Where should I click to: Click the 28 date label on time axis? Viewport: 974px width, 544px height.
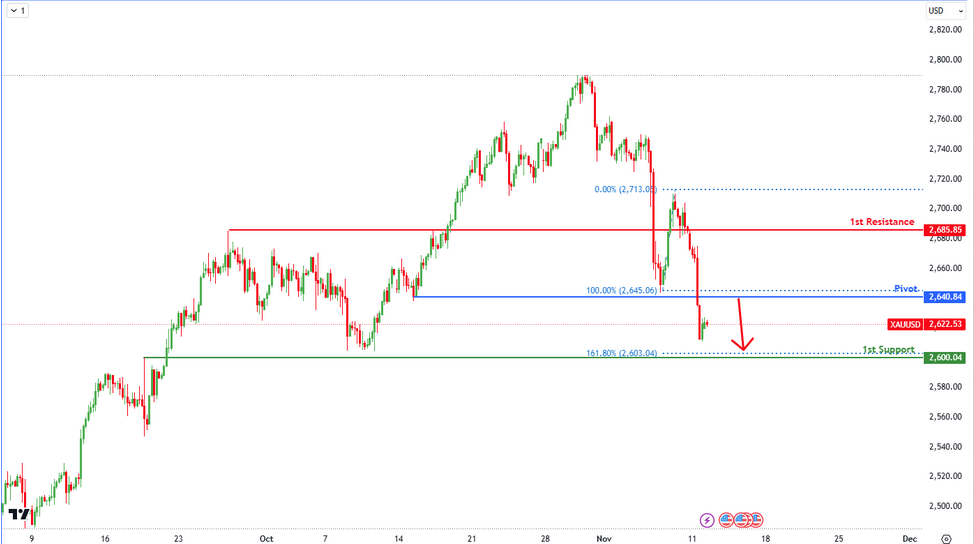coord(545,538)
